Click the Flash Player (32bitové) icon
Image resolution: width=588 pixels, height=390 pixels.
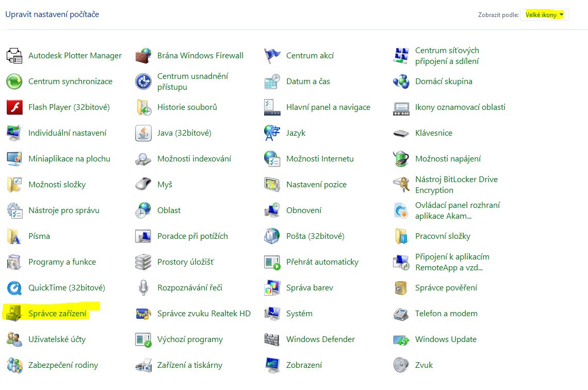coord(14,107)
